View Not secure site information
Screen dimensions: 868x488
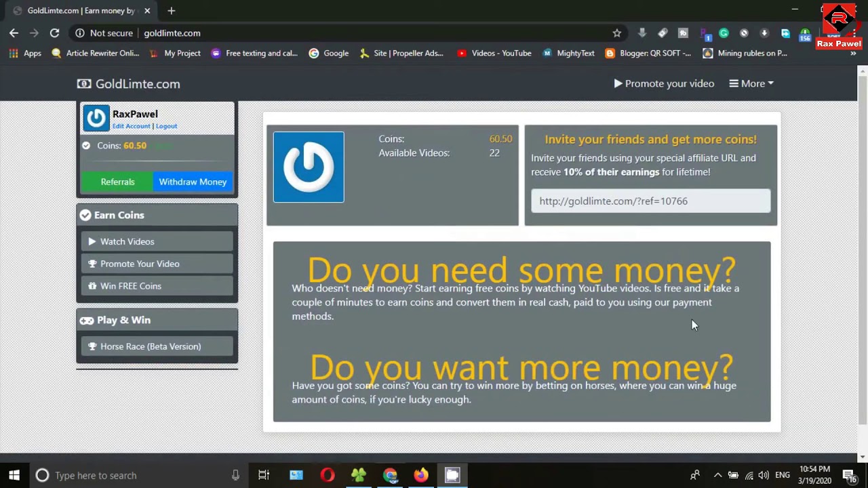coord(104,33)
